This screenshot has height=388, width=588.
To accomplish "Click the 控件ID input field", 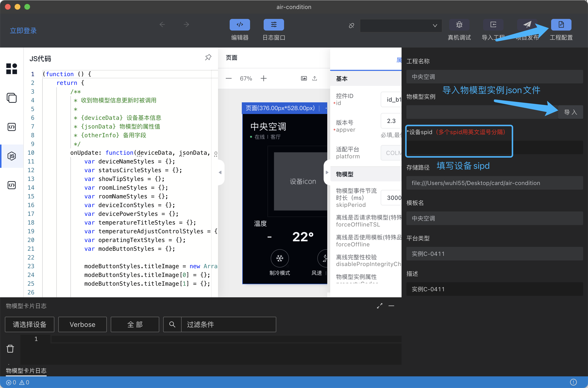I will pyautogui.click(x=391, y=99).
